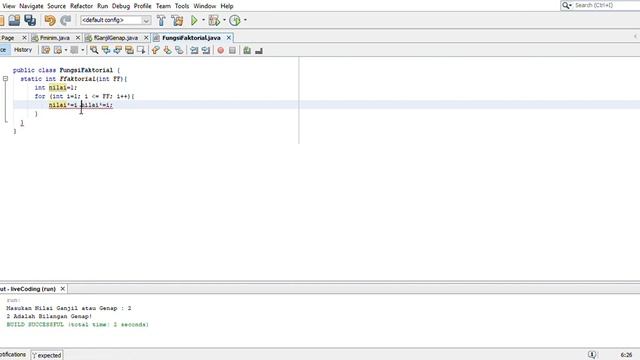The height and width of the screenshot is (360, 640).
Task: Open the Profile Project dropdown arrow
Action: tap(245, 20)
